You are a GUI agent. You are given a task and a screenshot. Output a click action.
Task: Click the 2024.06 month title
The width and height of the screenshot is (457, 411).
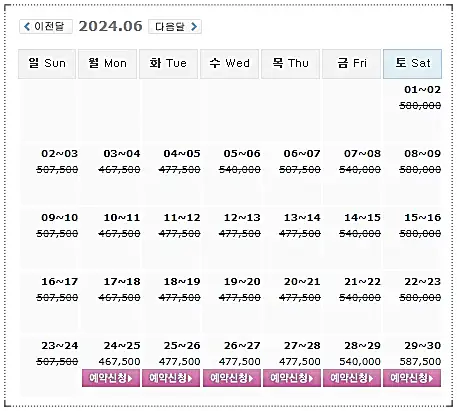(x=110, y=26)
